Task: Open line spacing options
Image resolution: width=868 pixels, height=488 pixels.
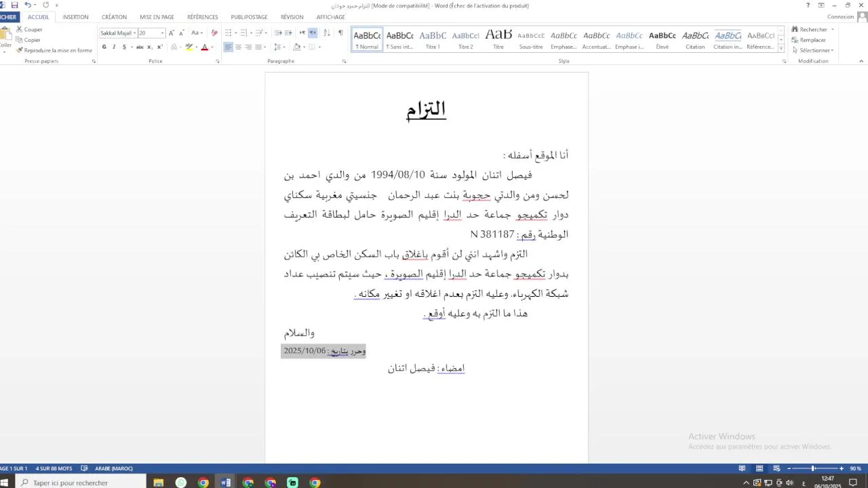Action: (278, 47)
